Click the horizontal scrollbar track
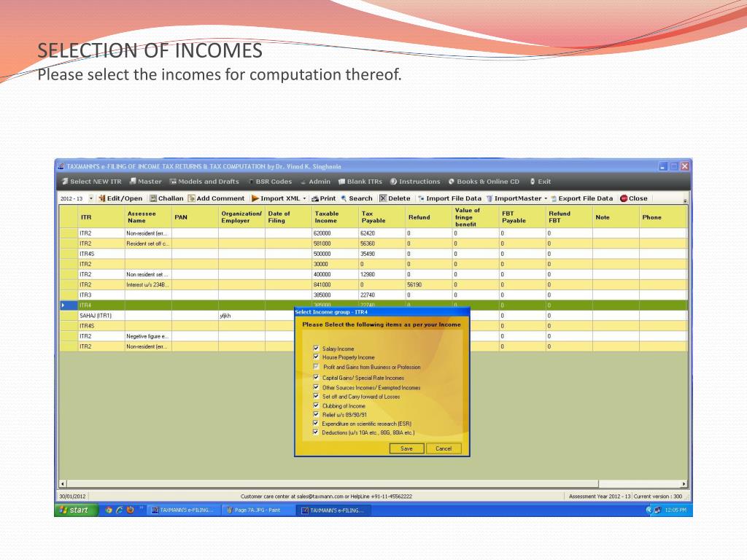 pyautogui.click(x=639, y=484)
